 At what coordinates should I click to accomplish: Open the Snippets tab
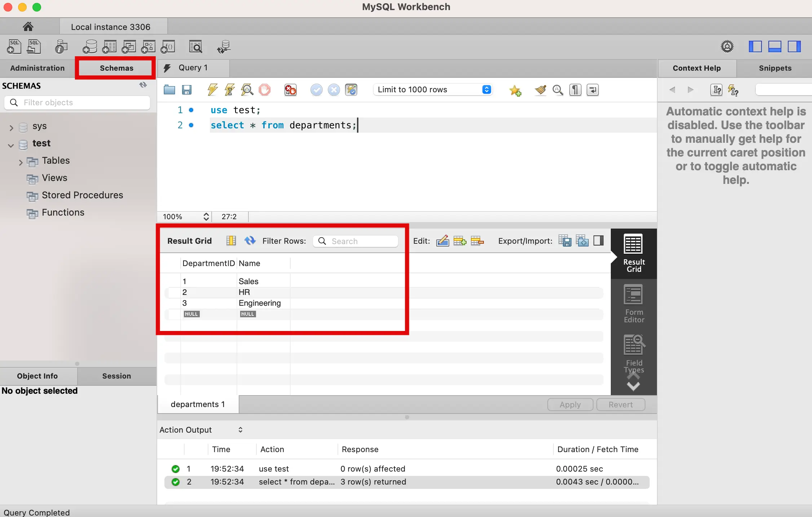775,68
